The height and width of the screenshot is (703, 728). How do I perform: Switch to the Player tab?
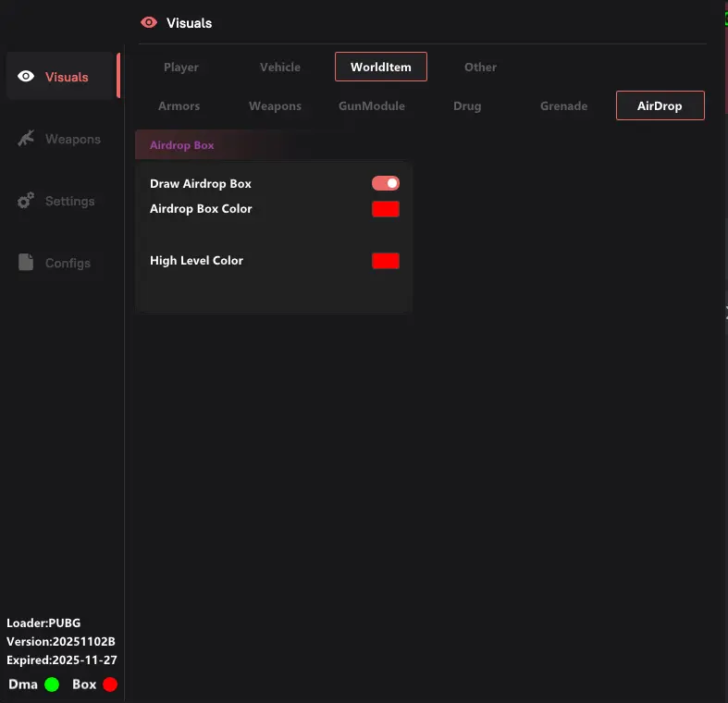pyautogui.click(x=181, y=67)
